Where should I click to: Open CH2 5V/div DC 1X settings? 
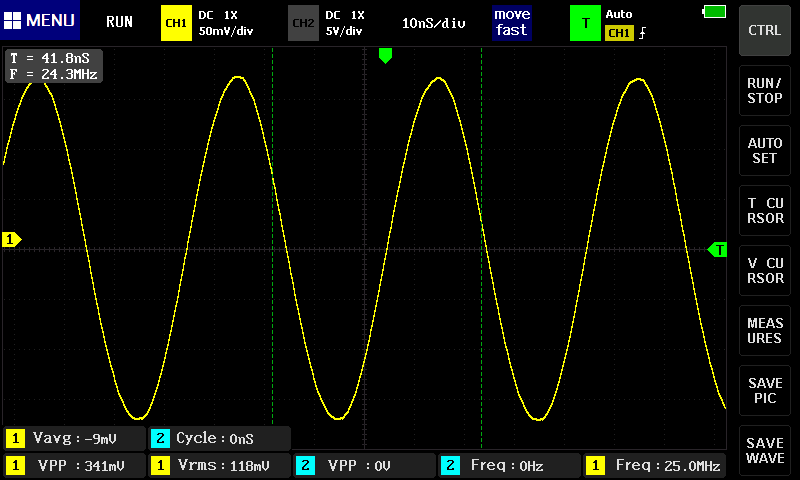[345, 22]
